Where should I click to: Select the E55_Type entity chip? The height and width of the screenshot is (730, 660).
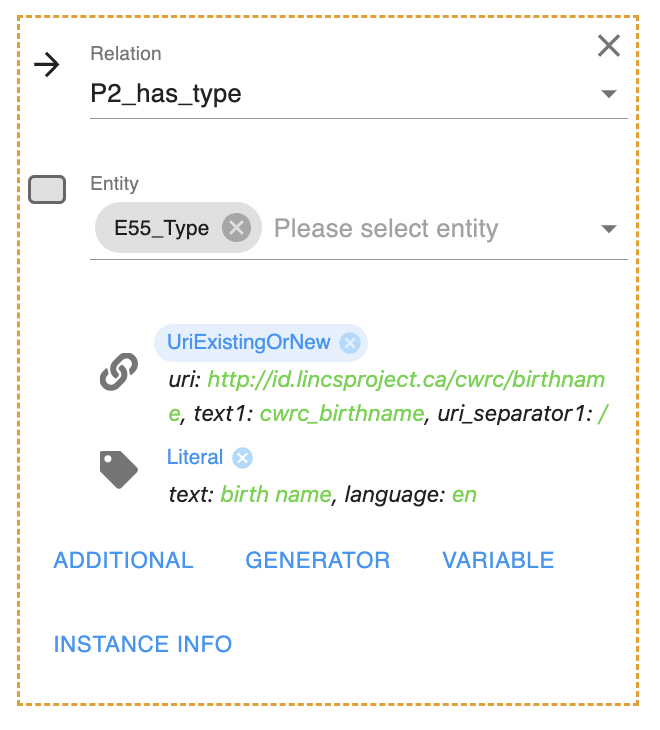tap(162, 228)
